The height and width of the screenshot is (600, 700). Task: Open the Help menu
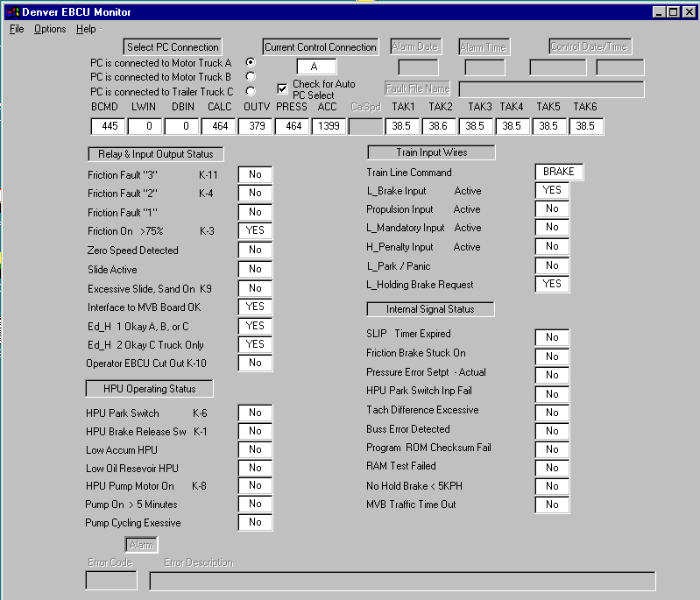point(86,29)
